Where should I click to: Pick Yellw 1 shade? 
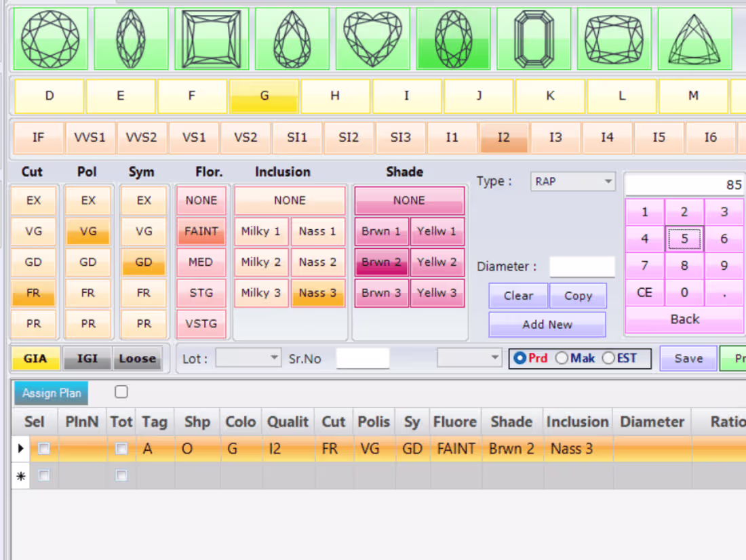[437, 231]
